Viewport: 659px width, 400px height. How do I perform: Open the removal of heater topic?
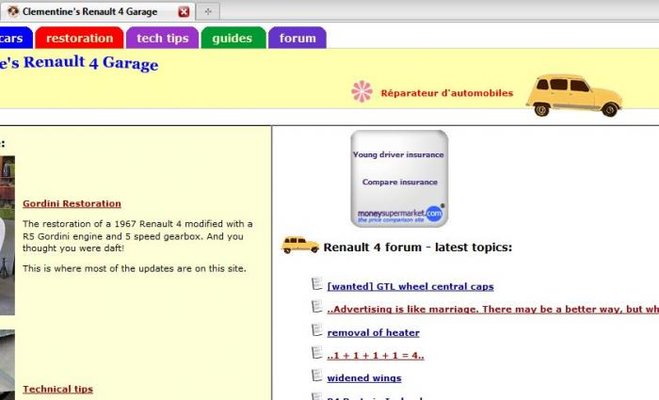click(373, 333)
